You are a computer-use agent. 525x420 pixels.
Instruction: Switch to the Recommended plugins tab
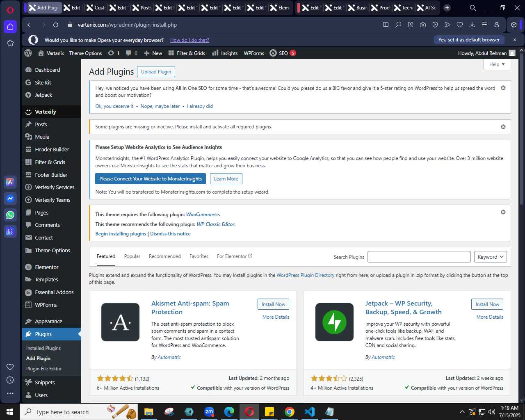pyautogui.click(x=165, y=256)
